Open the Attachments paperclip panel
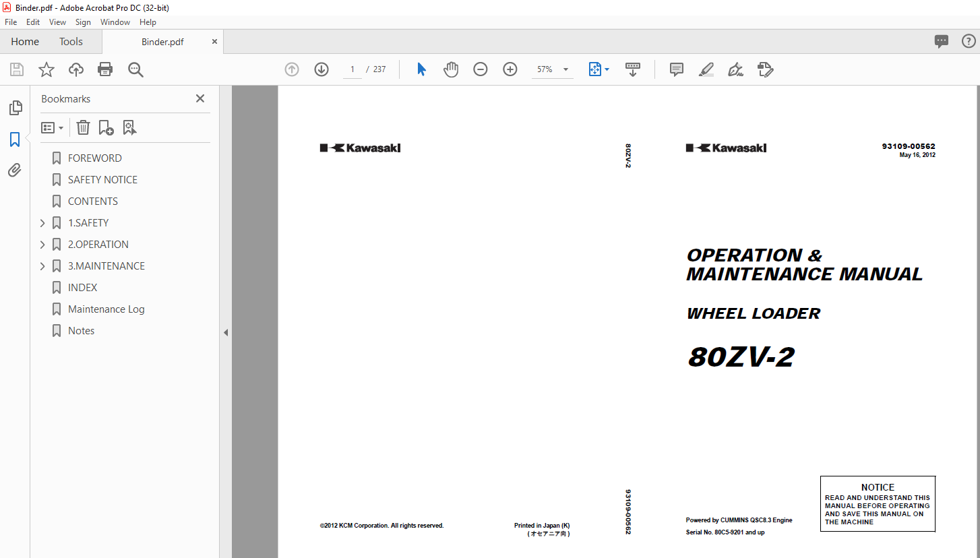The image size is (980, 558). click(15, 170)
